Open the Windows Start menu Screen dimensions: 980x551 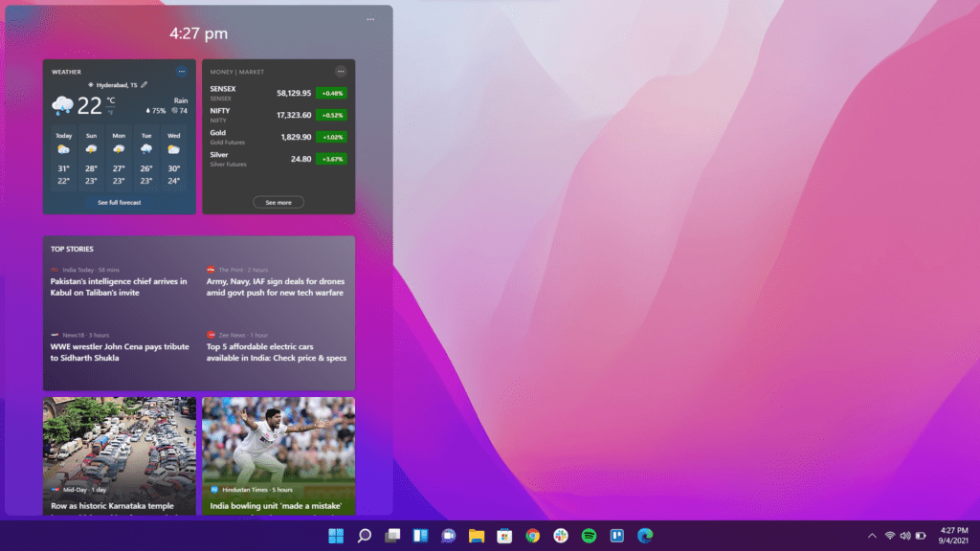tap(336, 536)
